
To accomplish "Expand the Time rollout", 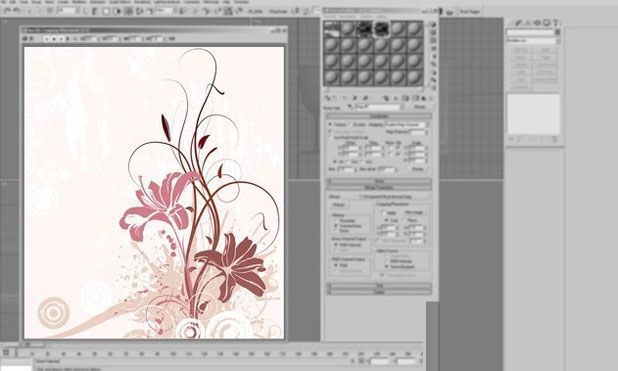I will pyautogui.click(x=379, y=285).
